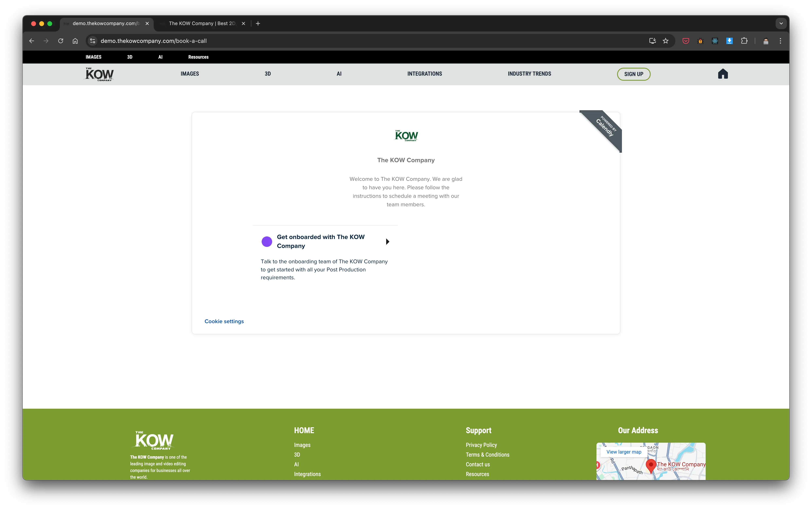Go back using the browser back arrow
Image resolution: width=812 pixels, height=510 pixels.
32,41
